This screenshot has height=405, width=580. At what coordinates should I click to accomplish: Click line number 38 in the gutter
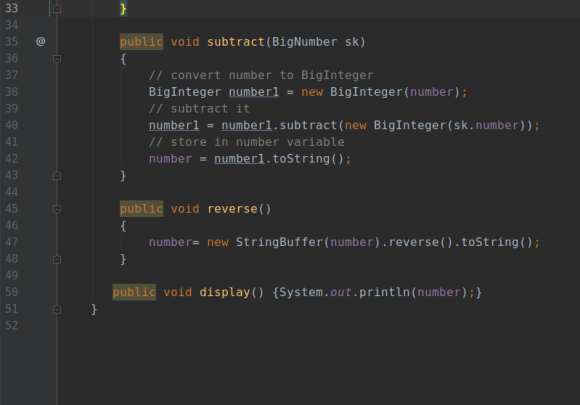pos(11,92)
